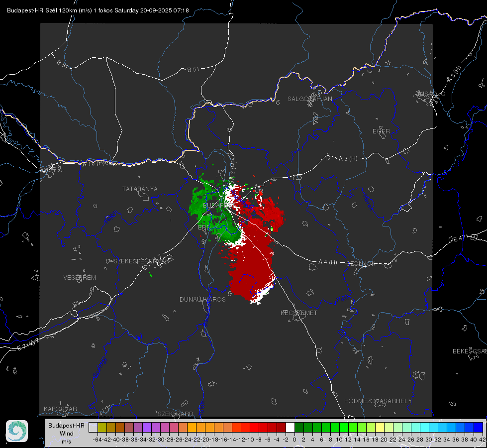Click the swirl logo icon beside the legend
The width and height of the screenshot is (487, 448).
point(17,431)
